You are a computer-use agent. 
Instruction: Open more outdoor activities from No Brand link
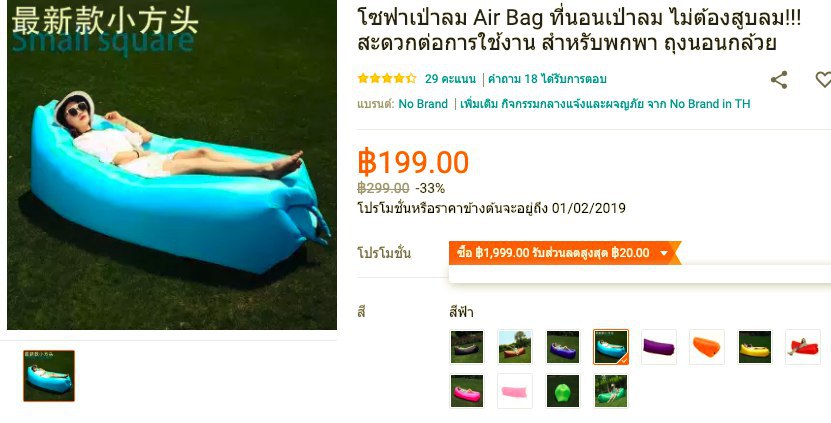tap(605, 104)
